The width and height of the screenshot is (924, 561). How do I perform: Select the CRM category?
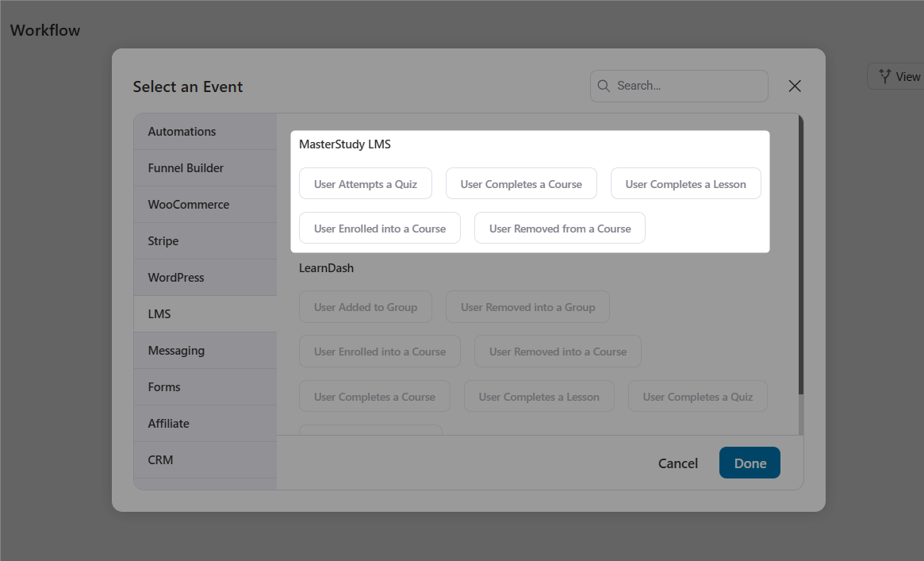pyautogui.click(x=205, y=460)
